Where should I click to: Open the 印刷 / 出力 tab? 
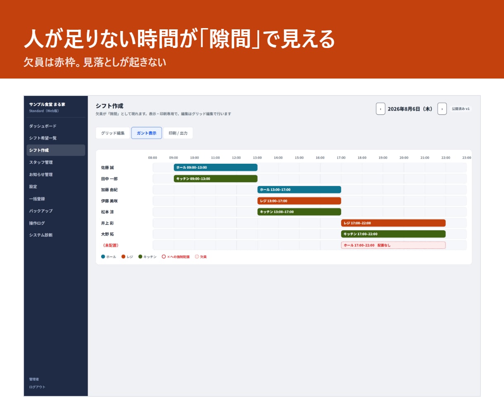(x=178, y=133)
